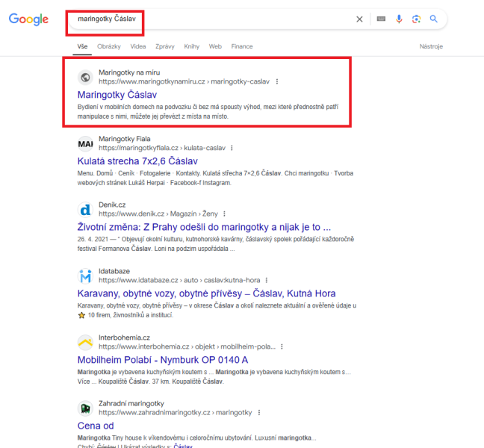The height and width of the screenshot is (448, 484).
Task: Select the Vše tab
Action: click(82, 46)
